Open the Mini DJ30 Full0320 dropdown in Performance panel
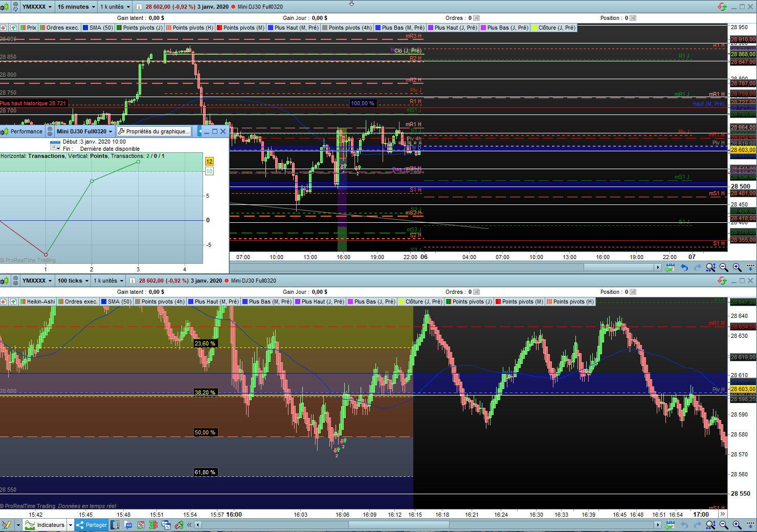This screenshot has width=757, height=532. [x=84, y=131]
